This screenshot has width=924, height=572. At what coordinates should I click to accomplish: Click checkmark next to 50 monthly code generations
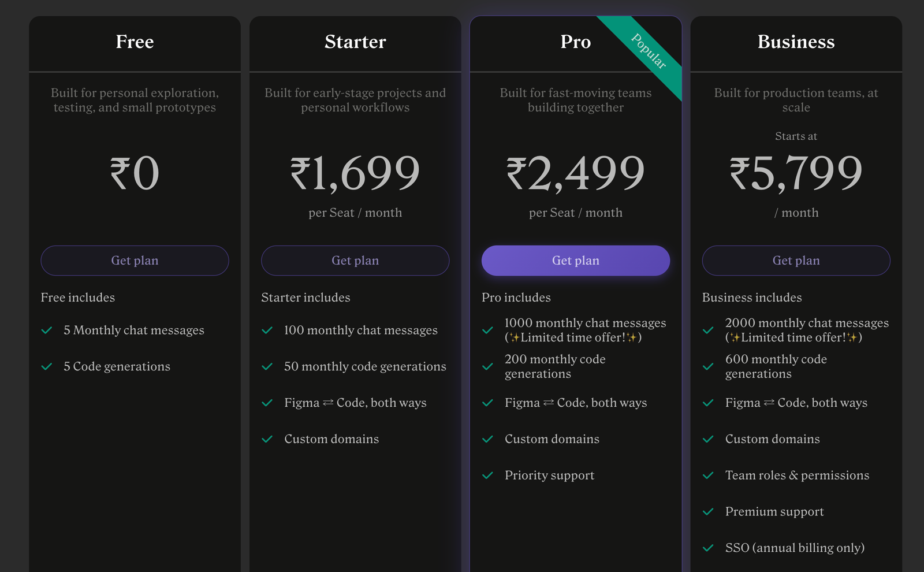(267, 367)
